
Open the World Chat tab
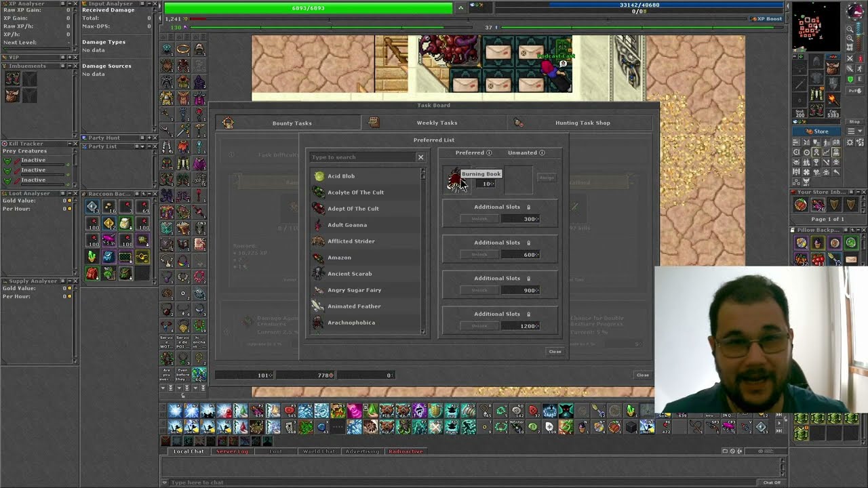pyautogui.click(x=319, y=451)
